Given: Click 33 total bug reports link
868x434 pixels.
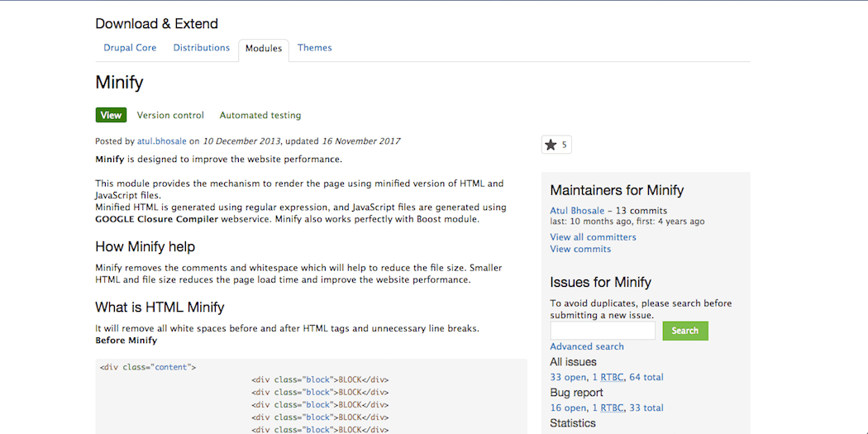Looking at the screenshot, I should click(646, 408).
